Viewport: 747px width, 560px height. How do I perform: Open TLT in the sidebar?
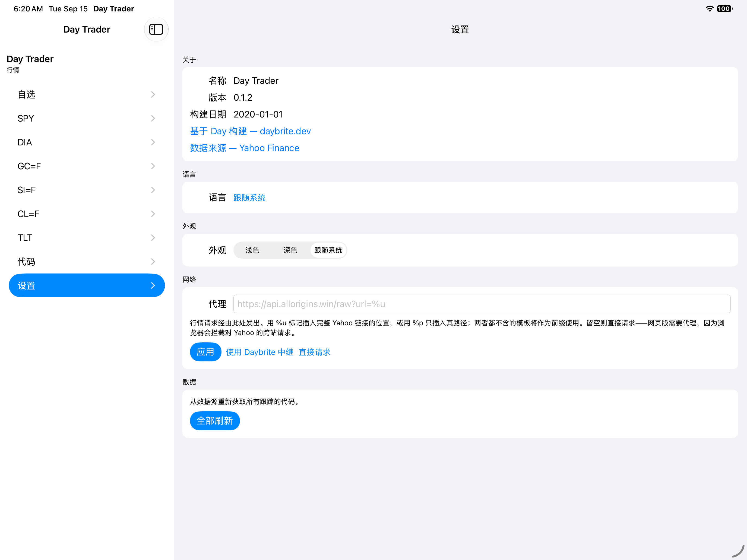(x=87, y=238)
